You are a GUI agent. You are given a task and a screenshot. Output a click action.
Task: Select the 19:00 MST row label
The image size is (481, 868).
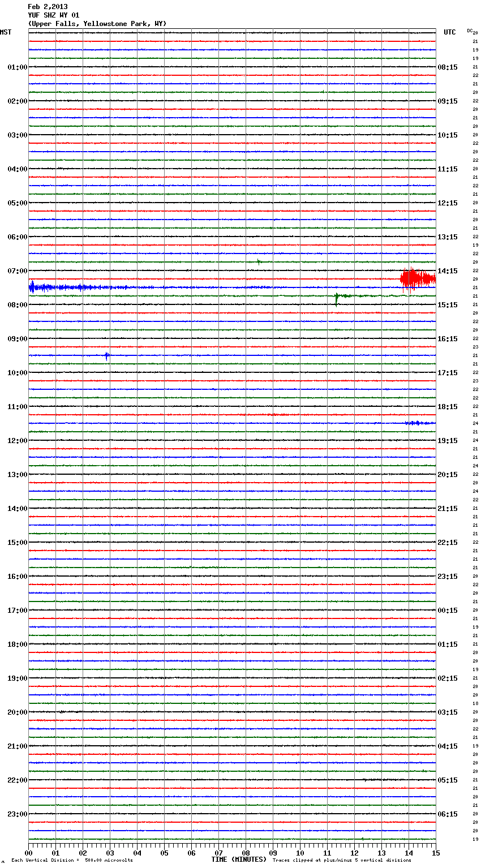coord(18,678)
